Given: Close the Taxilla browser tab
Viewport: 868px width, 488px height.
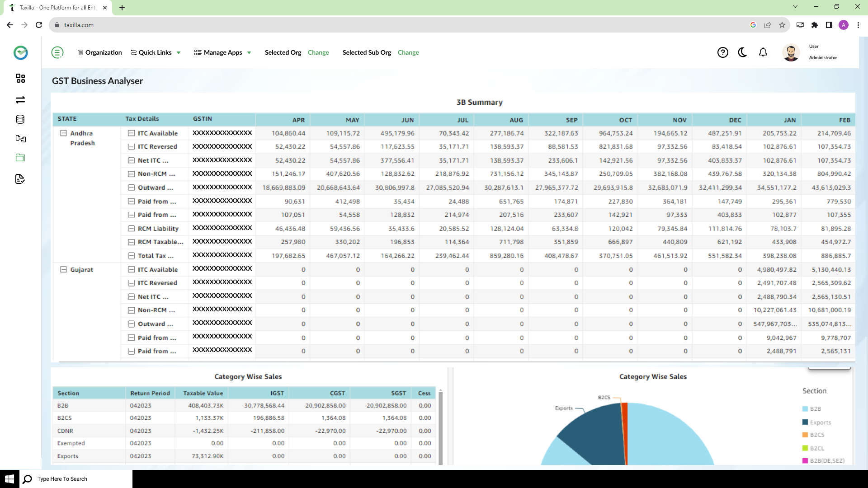Looking at the screenshot, I should click(x=105, y=8).
